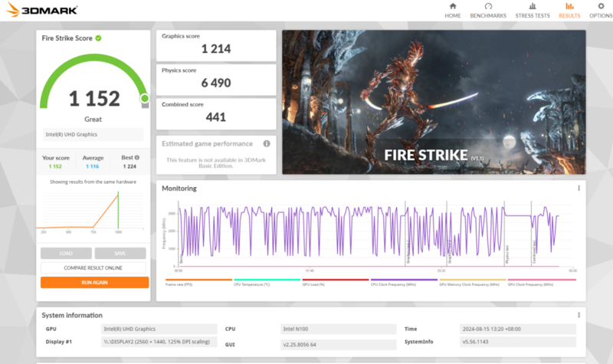Image resolution: width=613 pixels, height=364 pixels.
Task: Open the Options gear menu
Action: pos(600,10)
